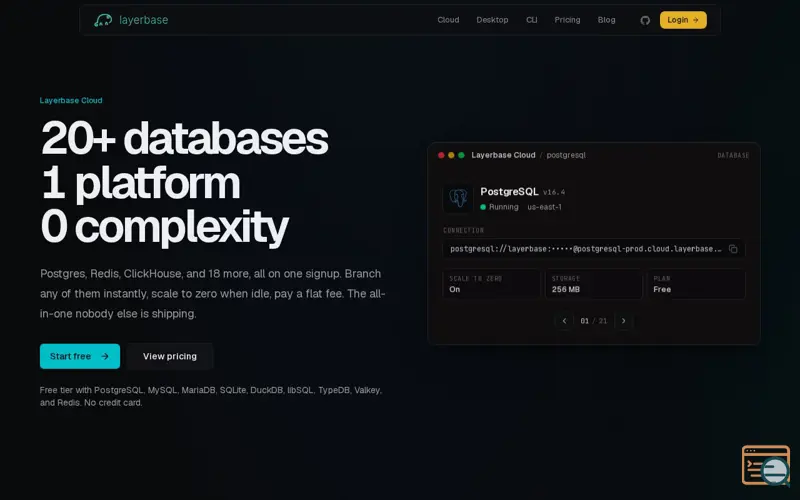
Task: Open the terminal chat widget icon
Action: 766,465
